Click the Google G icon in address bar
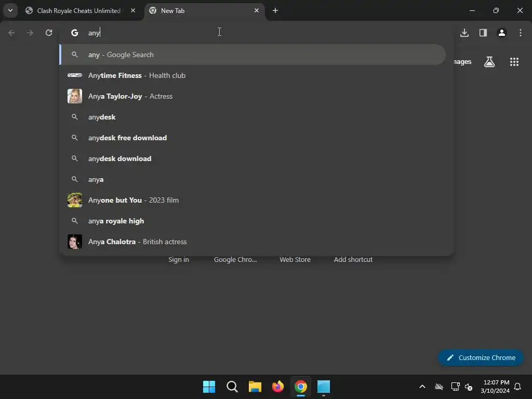The height and width of the screenshot is (399, 532). pyautogui.click(x=75, y=33)
